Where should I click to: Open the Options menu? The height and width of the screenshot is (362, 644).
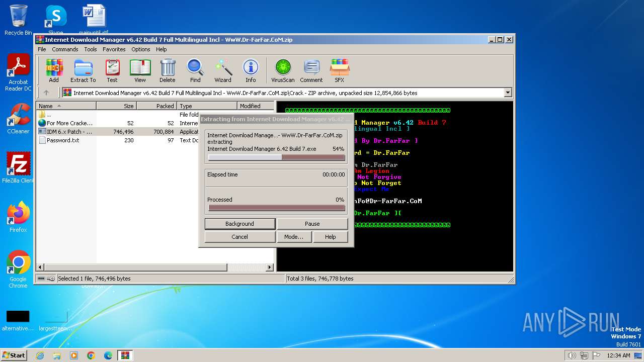tap(141, 49)
